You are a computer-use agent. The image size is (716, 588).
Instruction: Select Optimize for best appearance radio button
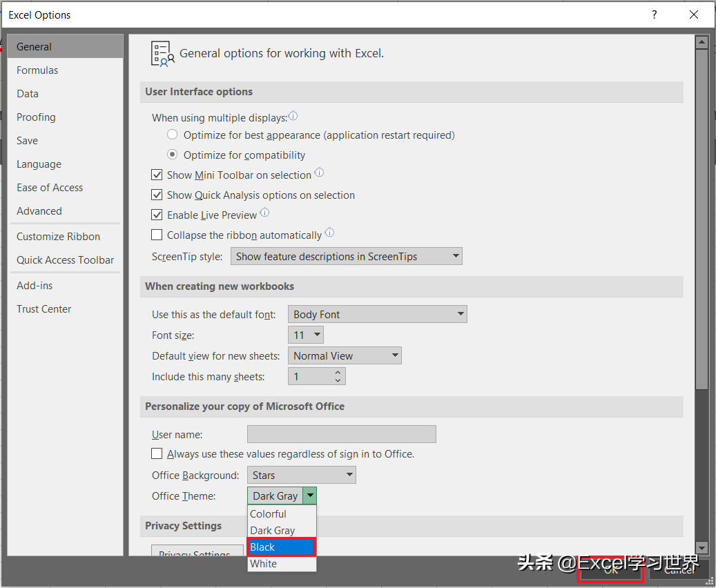172,135
